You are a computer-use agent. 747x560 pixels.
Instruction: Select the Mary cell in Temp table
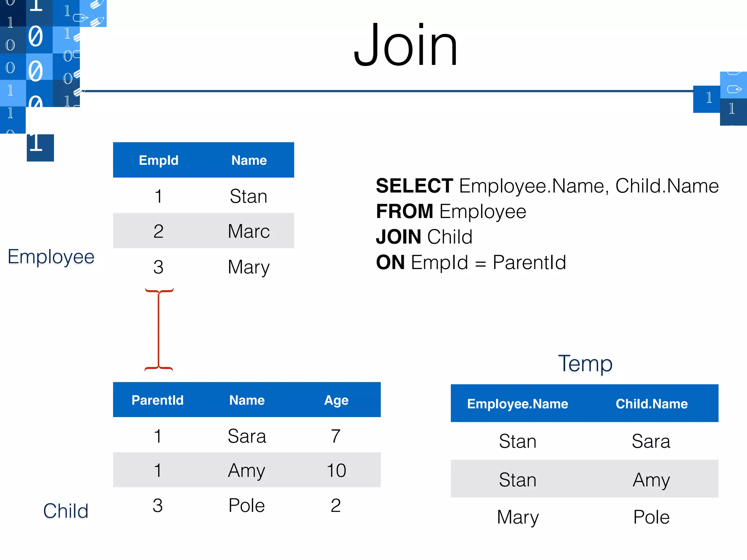click(518, 517)
